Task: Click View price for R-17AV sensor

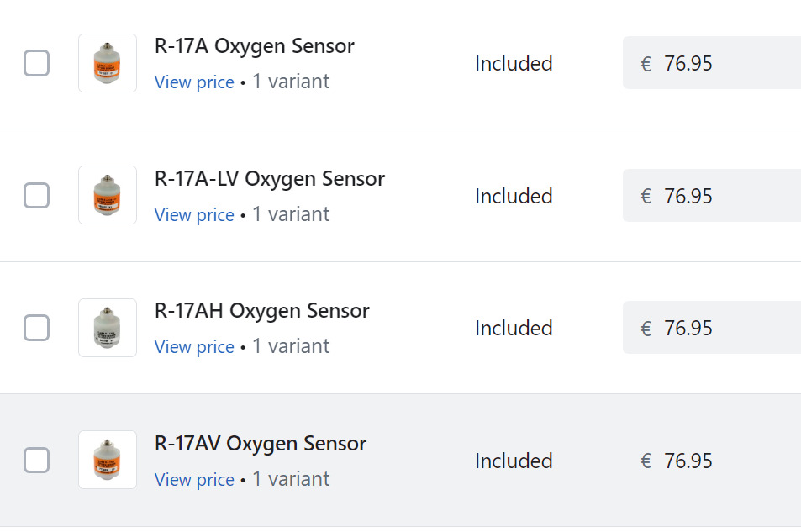Action: point(194,480)
